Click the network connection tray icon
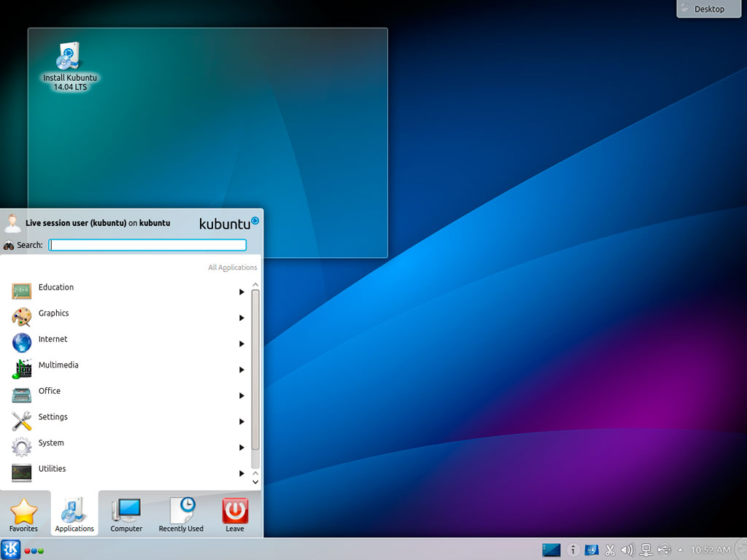This screenshot has height=560, width=747. click(646, 550)
